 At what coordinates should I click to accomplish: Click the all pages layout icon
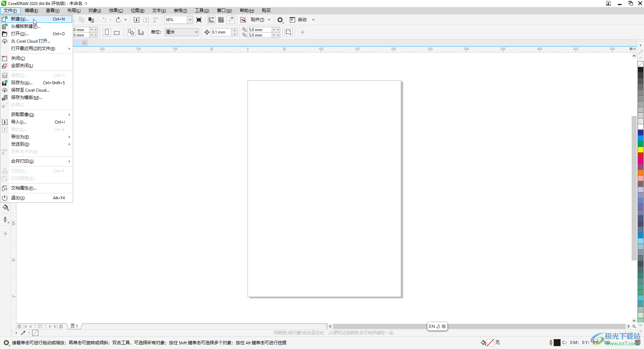tap(131, 32)
